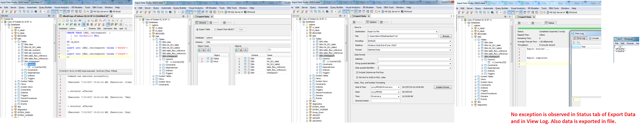Image resolution: width=644 pixels, height=134 pixels.
Task: Select the Export from SELECT radio button
Action: [x=215, y=29]
